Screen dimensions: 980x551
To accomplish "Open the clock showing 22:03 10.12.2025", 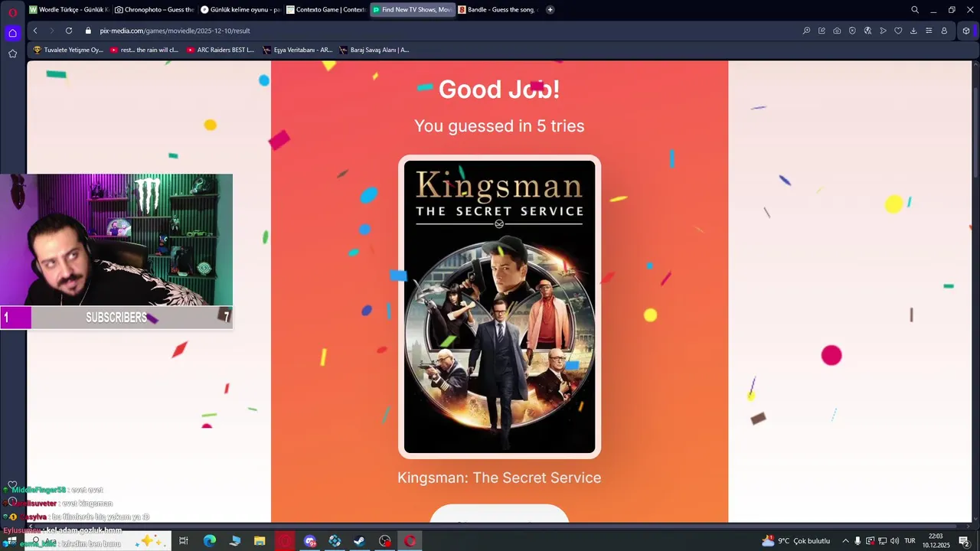I will tap(936, 541).
